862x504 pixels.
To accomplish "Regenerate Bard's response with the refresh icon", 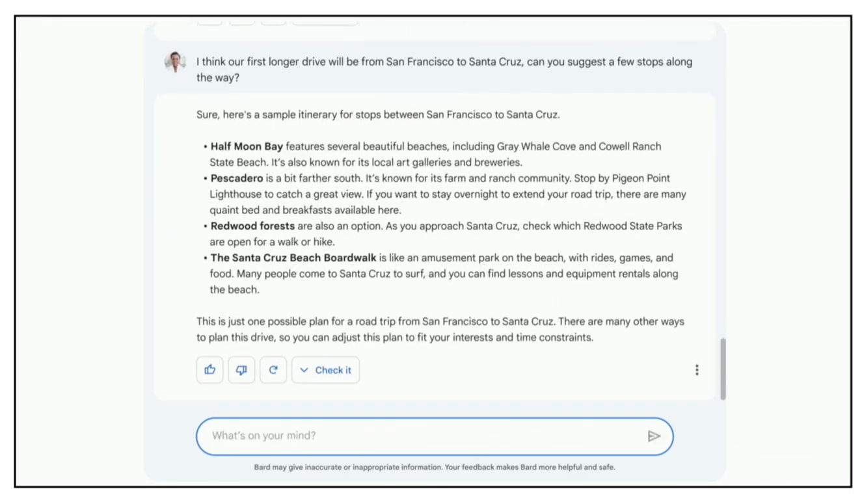I will (x=273, y=369).
